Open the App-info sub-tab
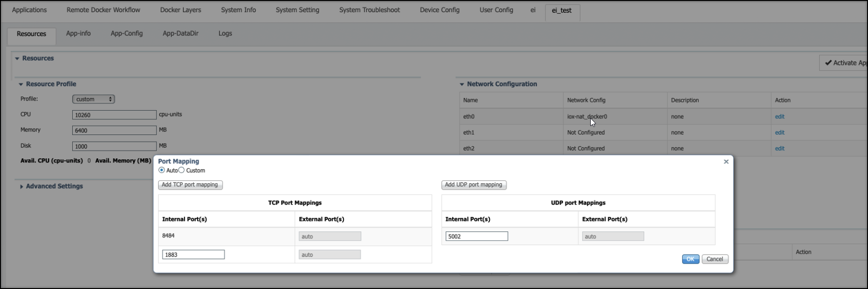The height and width of the screenshot is (289, 868). [x=78, y=34]
